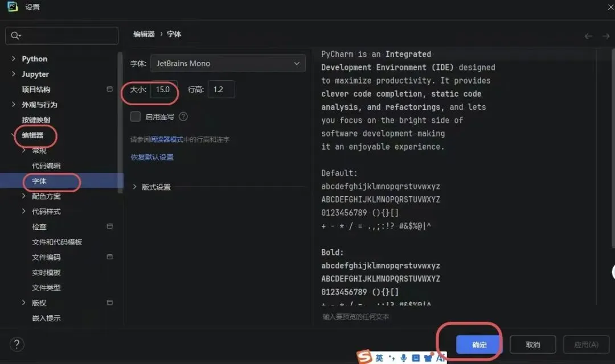615x364 pixels.
Task: Click the project-level icon beside 版权
Action: (110, 303)
